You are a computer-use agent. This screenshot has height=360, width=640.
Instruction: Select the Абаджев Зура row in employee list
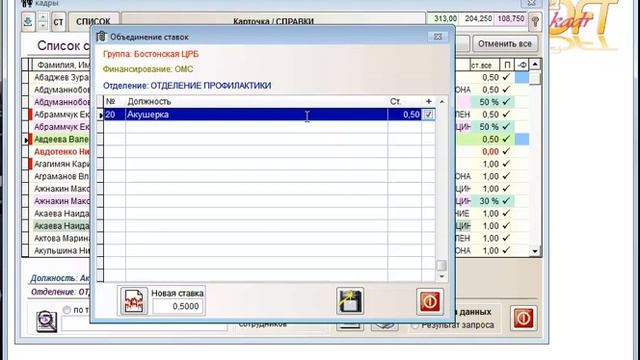click(x=61, y=77)
